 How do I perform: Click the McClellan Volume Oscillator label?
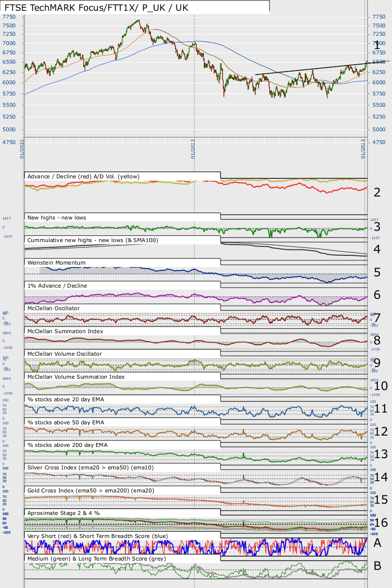click(x=65, y=354)
